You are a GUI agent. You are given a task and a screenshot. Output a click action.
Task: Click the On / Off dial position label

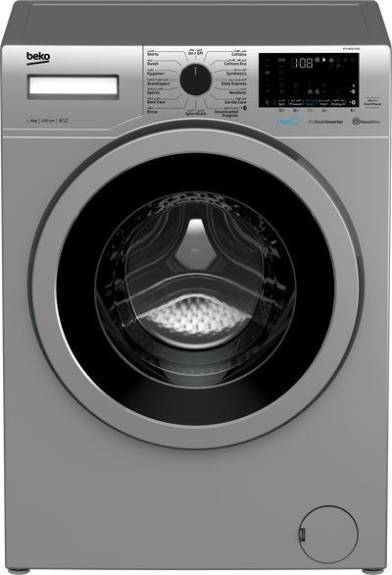(x=196, y=53)
